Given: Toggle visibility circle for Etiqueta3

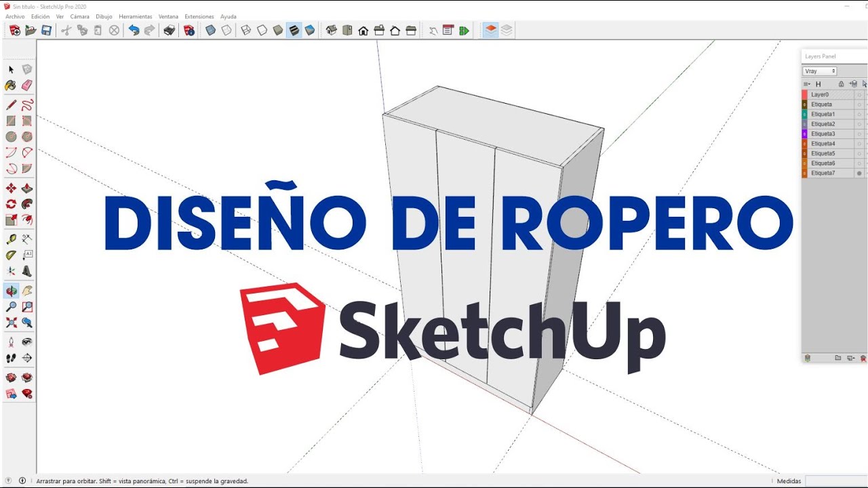Looking at the screenshot, I should point(859,134).
